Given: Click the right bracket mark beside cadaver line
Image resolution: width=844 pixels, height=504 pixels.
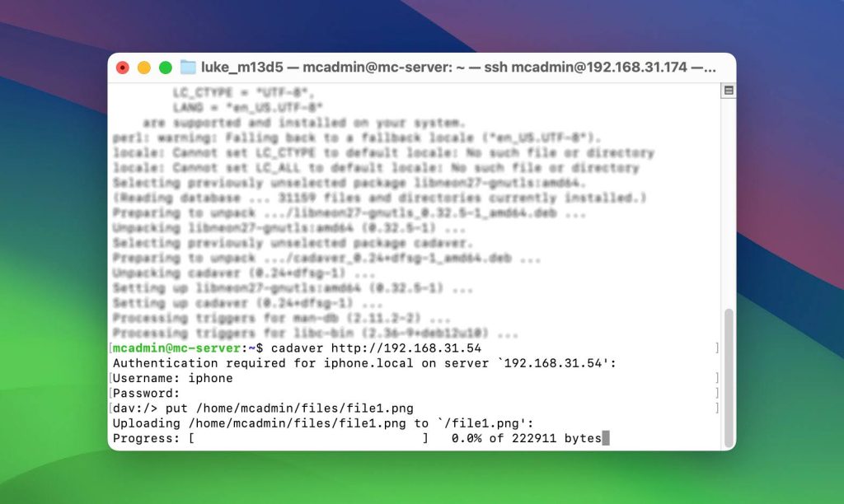Looking at the screenshot, I should [x=717, y=348].
